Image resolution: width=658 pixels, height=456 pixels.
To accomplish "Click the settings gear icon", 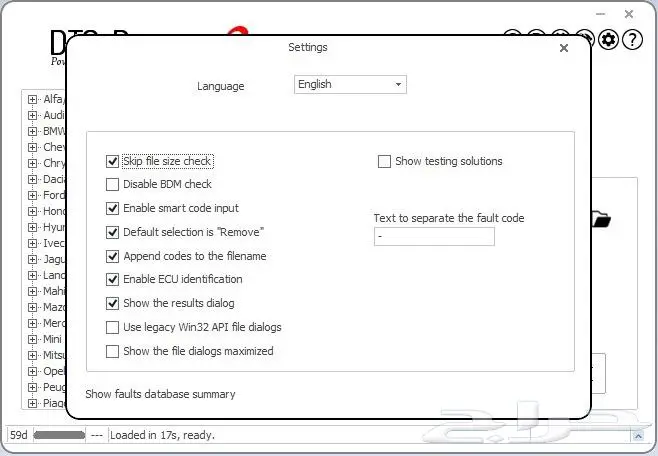I will pyautogui.click(x=609, y=40).
